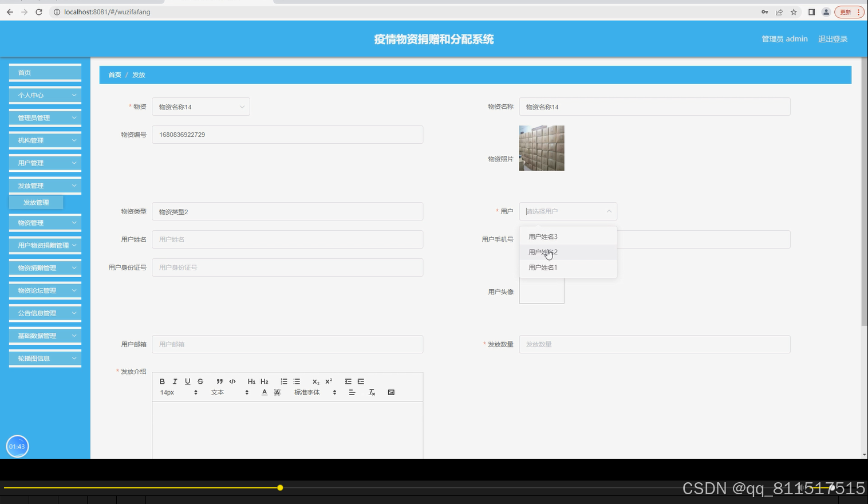Image resolution: width=868 pixels, height=504 pixels.
Task: Open the 标准字体 font family dropdown
Action: [x=315, y=392]
